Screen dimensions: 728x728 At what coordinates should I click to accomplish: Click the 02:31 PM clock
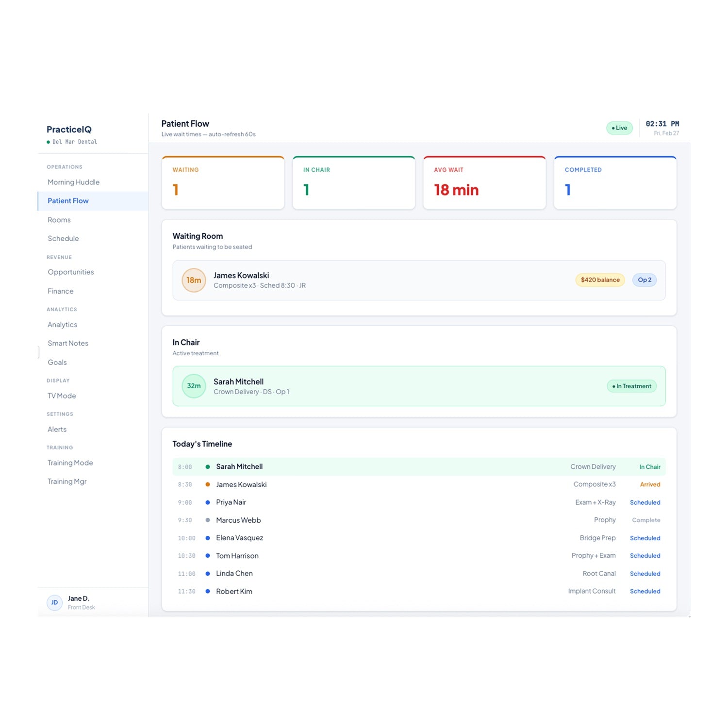point(662,124)
